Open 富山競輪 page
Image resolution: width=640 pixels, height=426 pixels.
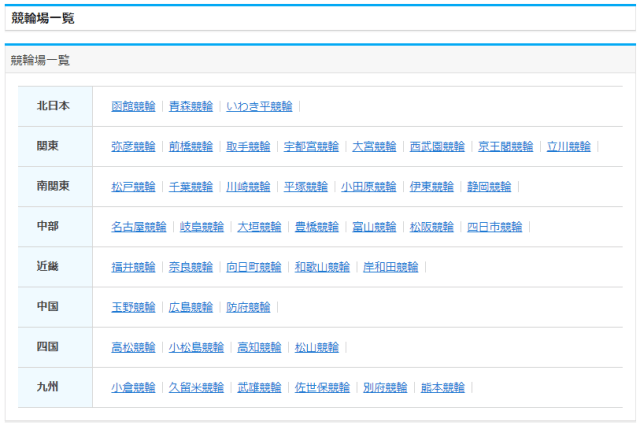point(374,226)
